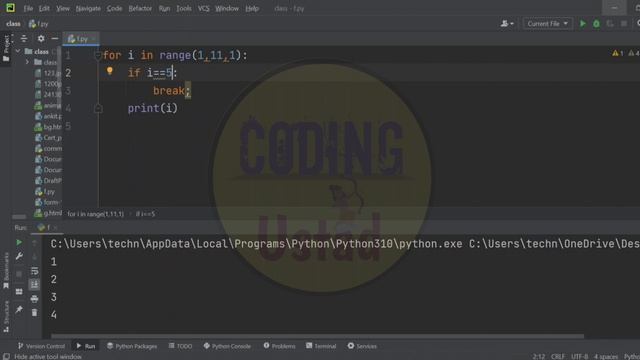Toggle the Bookmarks sidebar tab
Screen dimensions: 640x360
tap(6, 270)
